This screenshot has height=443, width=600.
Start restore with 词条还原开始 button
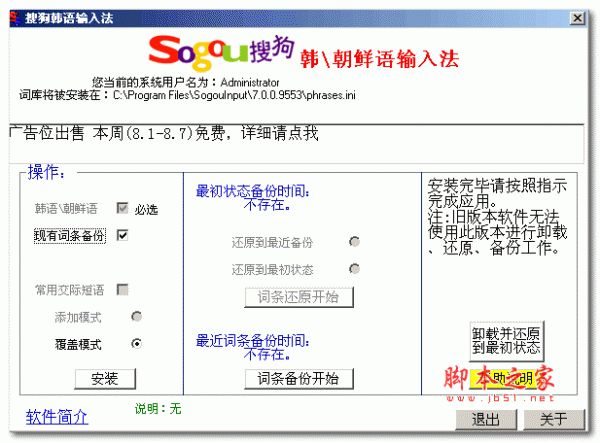click(x=299, y=297)
